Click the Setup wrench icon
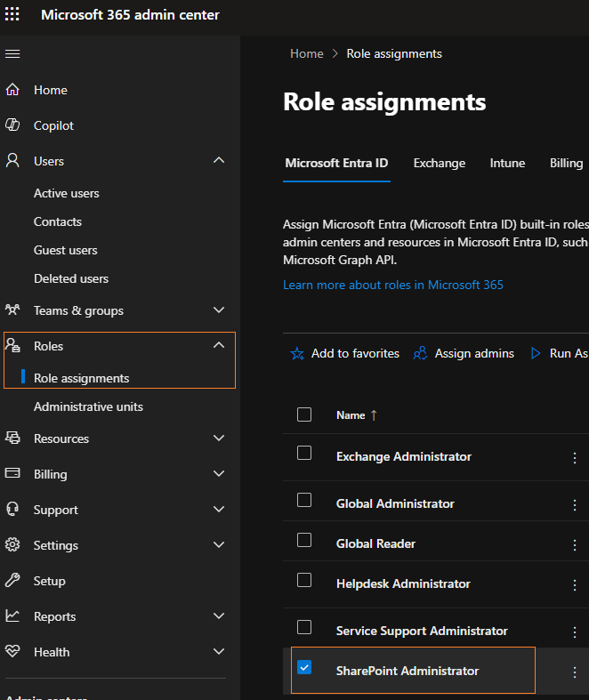Screen dimensions: 589x700 tap(12, 580)
